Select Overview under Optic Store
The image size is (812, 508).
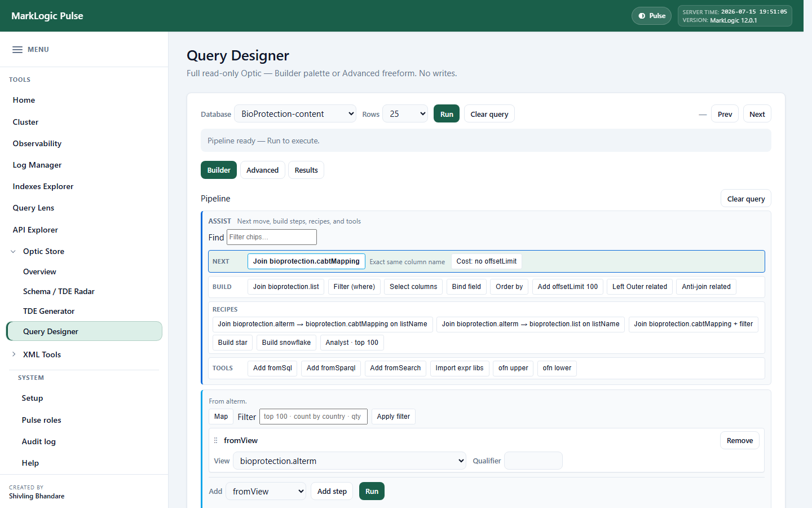(x=39, y=271)
